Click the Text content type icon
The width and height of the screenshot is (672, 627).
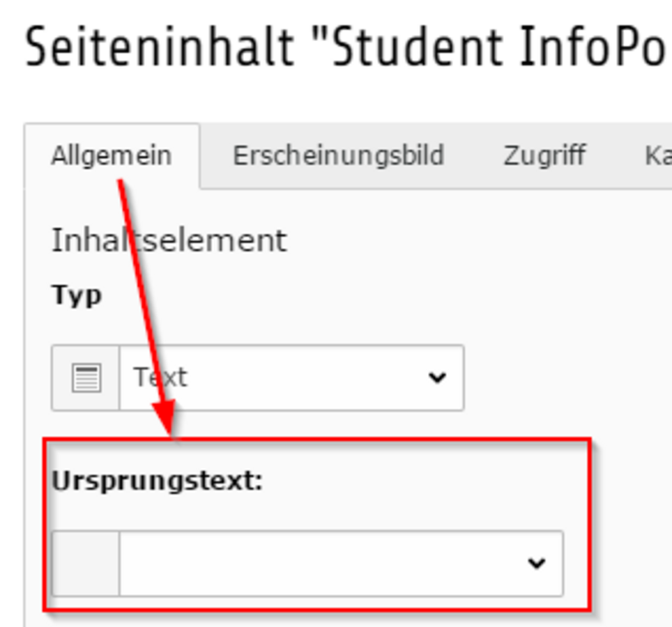(86, 378)
